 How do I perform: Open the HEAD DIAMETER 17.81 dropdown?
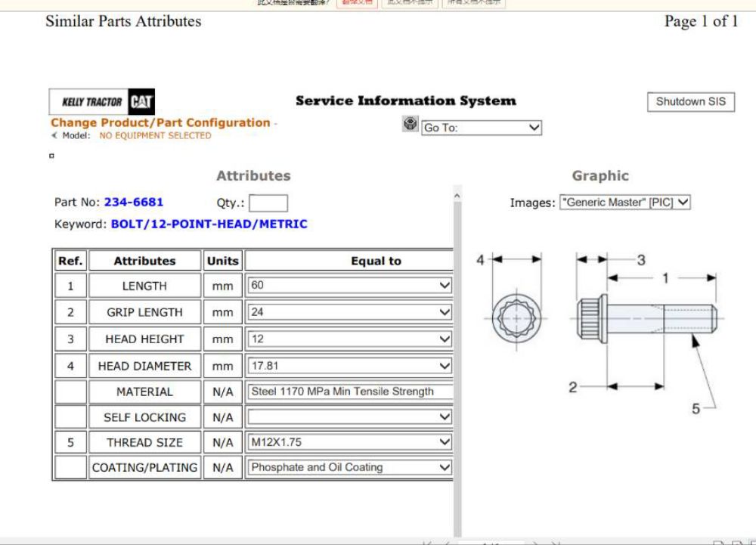coord(350,366)
